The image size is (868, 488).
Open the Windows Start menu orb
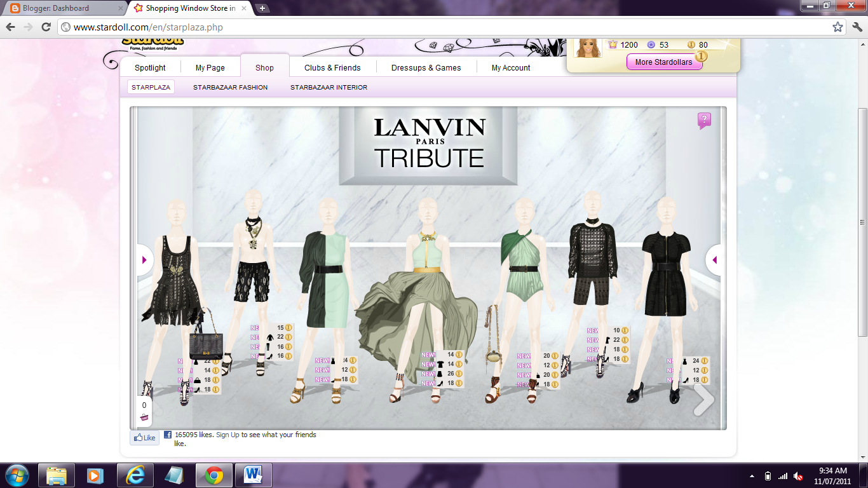click(x=17, y=475)
